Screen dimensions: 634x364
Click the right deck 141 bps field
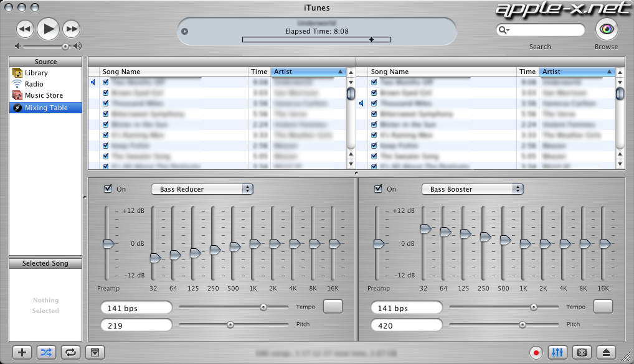point(407,308)
